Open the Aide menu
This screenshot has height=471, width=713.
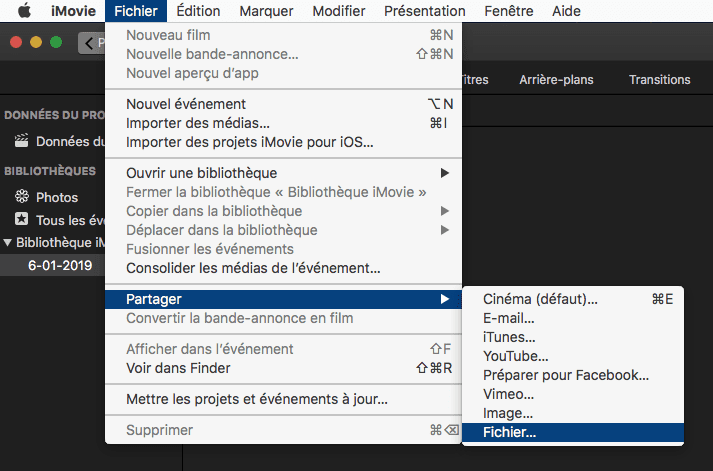(566, 11)
